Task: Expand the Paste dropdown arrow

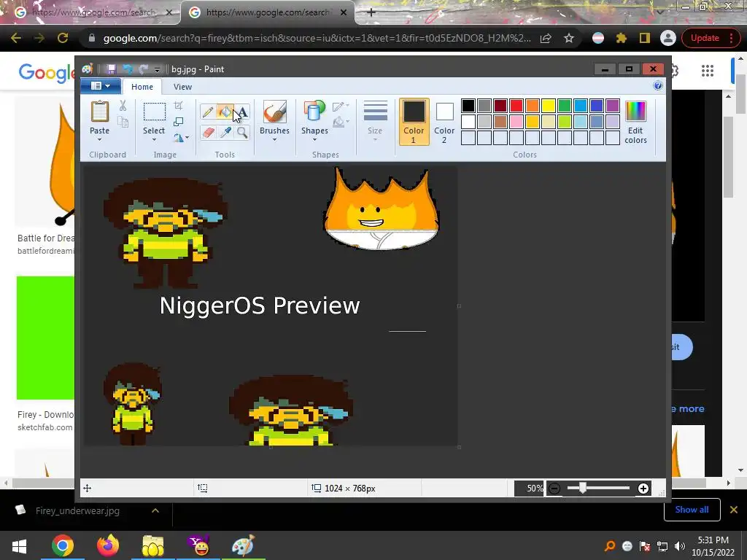Action: click(99, 139)
